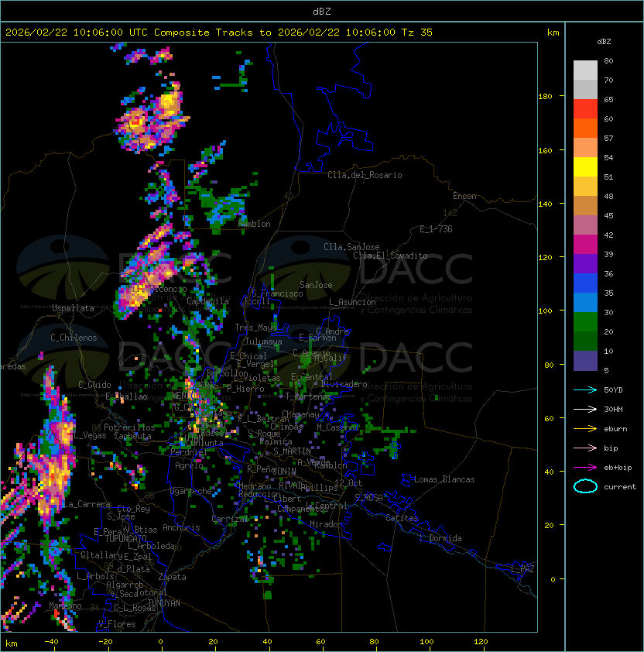
Task: Click the 'C_Guido' map label
Action: tap(94, 385)
